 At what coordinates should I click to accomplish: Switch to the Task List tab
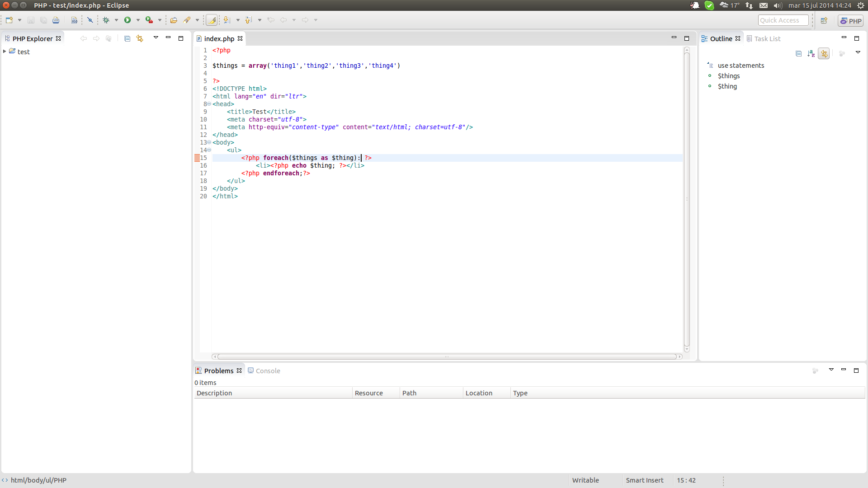pos(767,39)
